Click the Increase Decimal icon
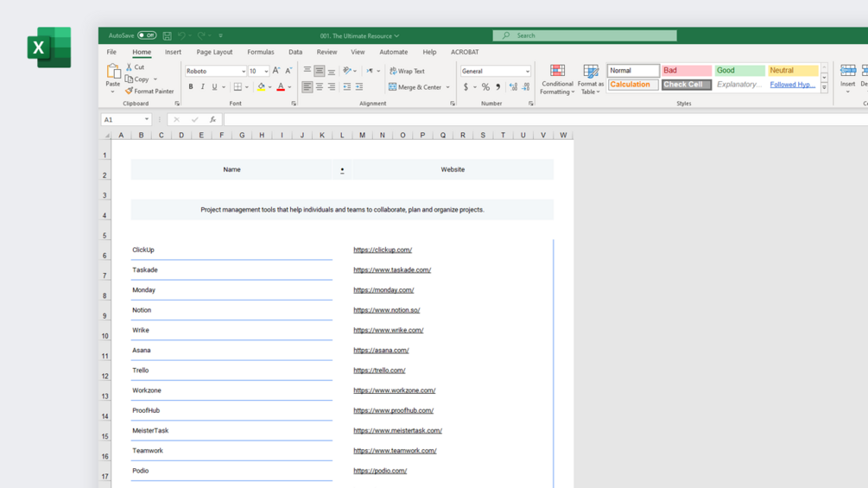Image resolution: width=868 pixels, height=488 pixels. pos(513,87)
